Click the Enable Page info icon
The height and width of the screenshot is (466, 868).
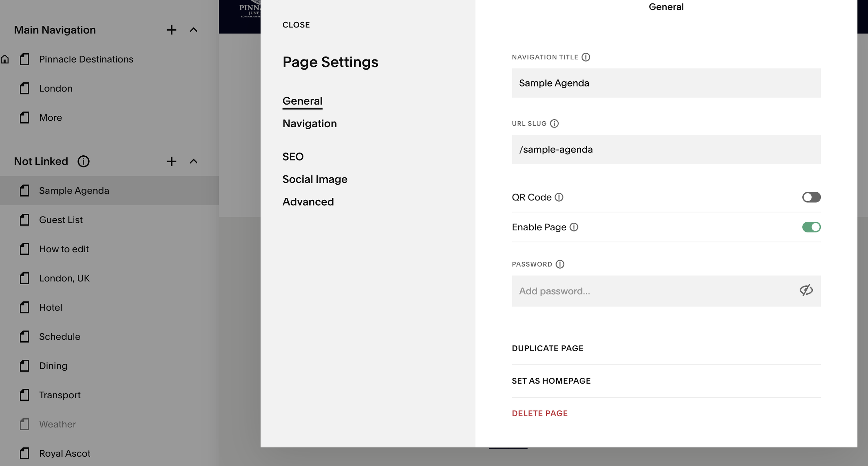point(574,227)
